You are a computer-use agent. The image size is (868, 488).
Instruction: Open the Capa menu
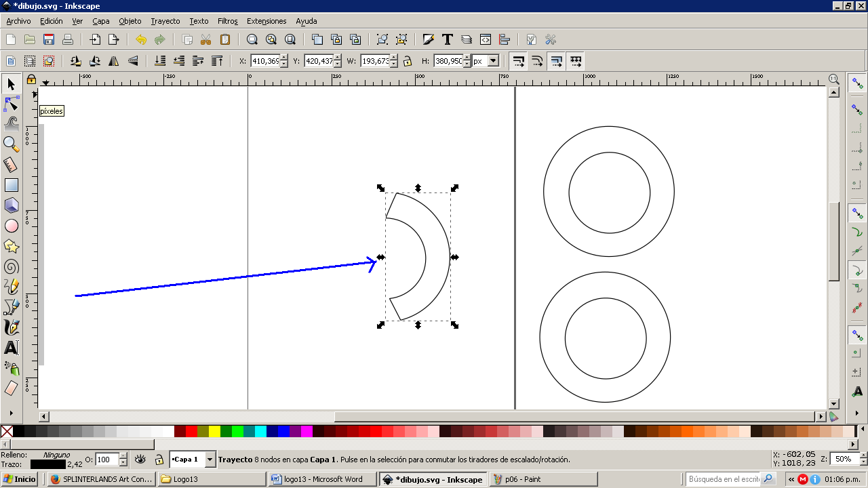point(101,21)
